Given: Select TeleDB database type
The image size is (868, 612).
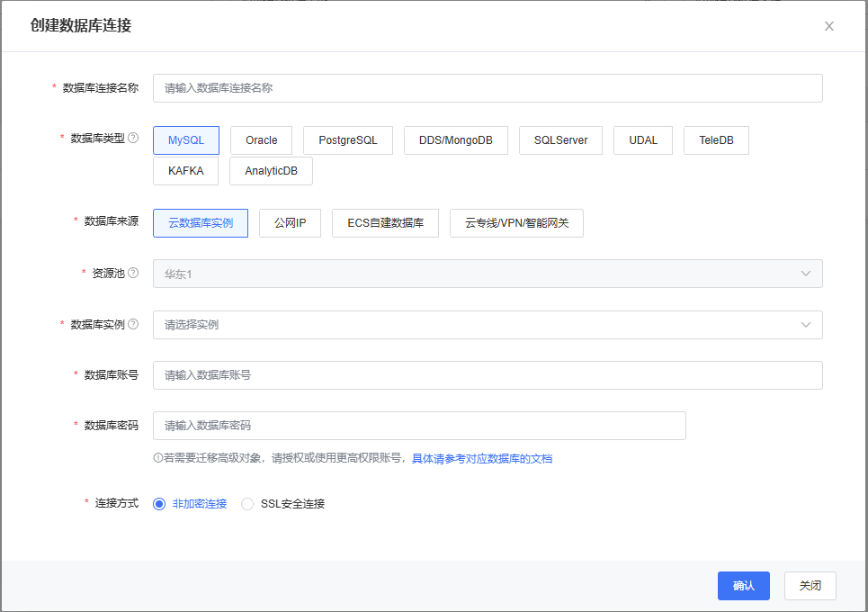Looking at the screenshot, I should 716,140.
